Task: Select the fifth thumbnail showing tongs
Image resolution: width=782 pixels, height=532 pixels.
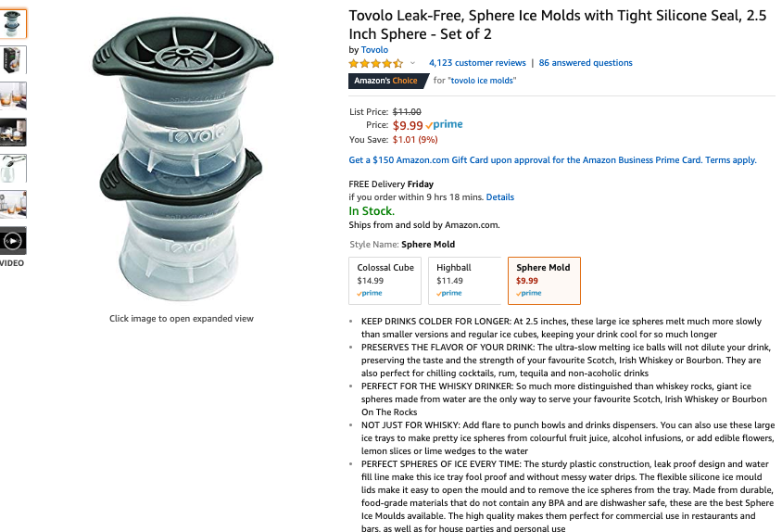Action: click(13, 168)
